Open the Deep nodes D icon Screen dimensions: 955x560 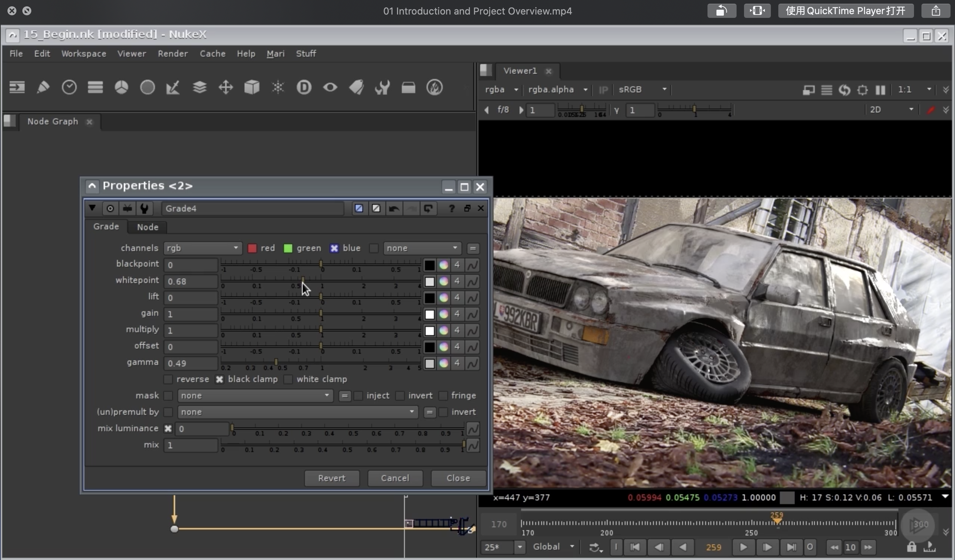pyautogui.click(x=303, y=87)
